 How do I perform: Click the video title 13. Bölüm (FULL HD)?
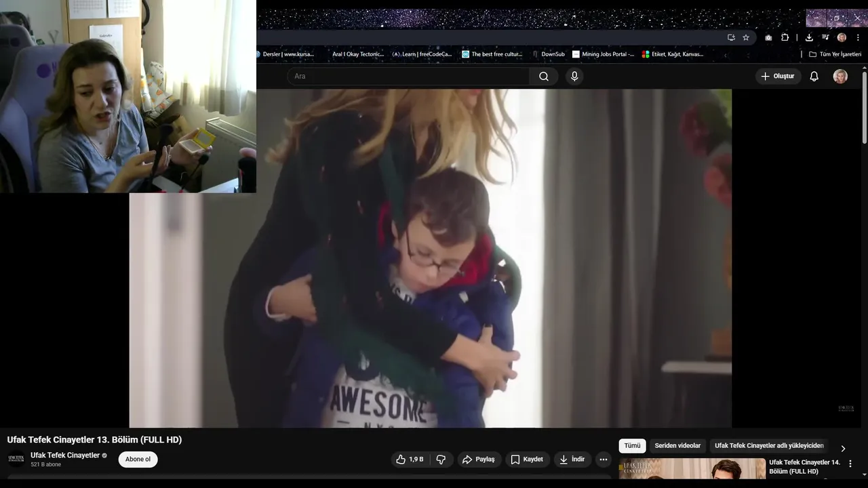click(94, 440)
